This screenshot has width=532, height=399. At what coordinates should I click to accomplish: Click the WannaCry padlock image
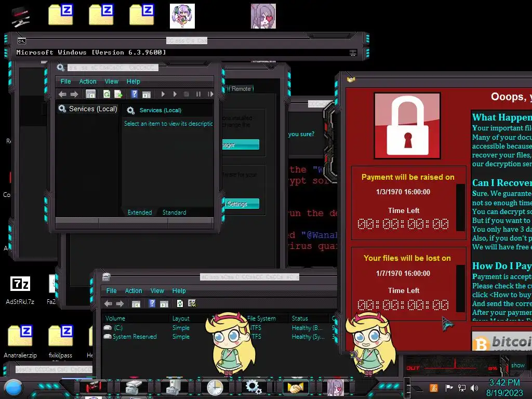point(407,126)
